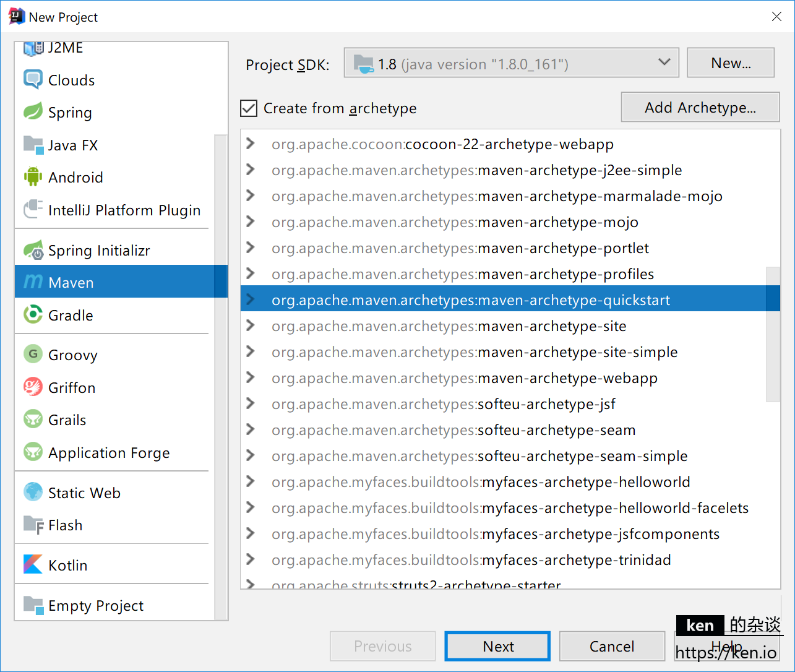The width and height of the screenshot is (795, 672).
Task: Click the IntelliJ Platform Plugin icon
Action: pyautogui.click(x=33, y=210)
